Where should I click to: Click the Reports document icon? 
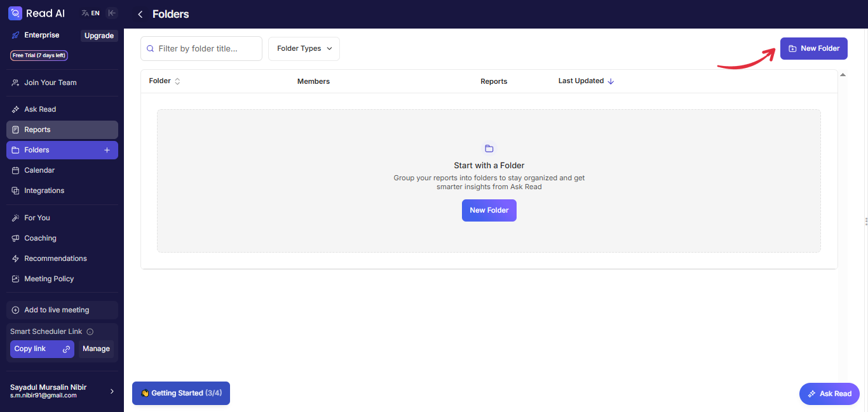(x=15, y=130)
